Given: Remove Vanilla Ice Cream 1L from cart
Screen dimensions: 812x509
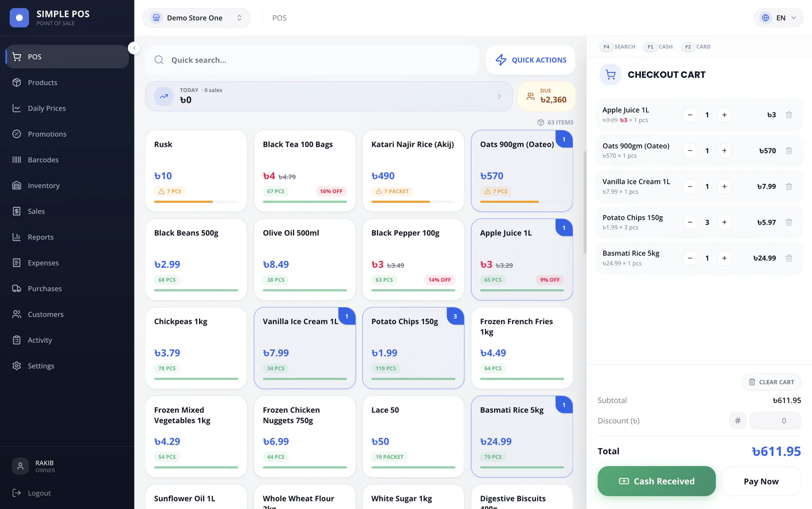Looking at the screenshot, I should (789, 187).
